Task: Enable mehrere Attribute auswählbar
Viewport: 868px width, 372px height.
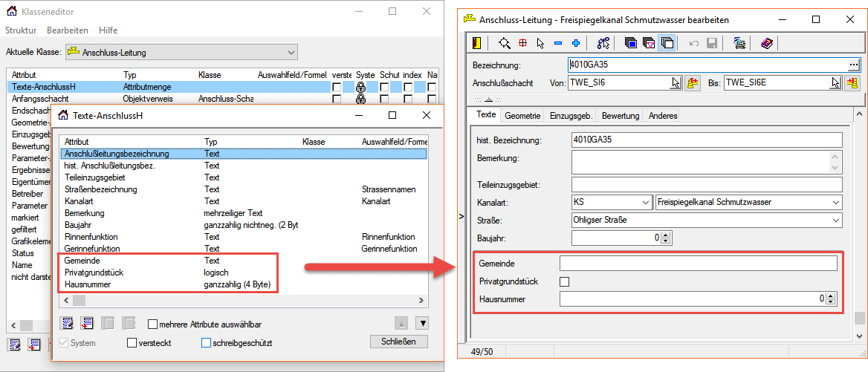Action: tap(153, 324)
